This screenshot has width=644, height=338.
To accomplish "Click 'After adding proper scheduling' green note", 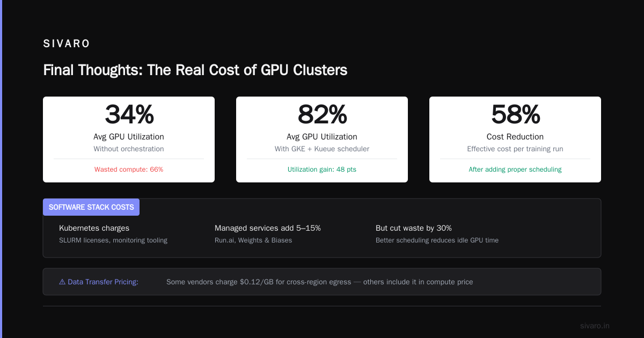I will 515,169.
